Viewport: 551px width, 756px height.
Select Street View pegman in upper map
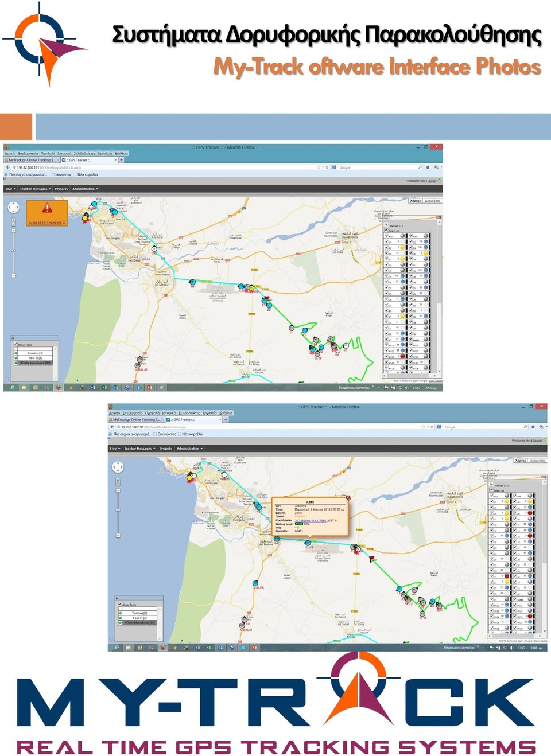(14, 222)
